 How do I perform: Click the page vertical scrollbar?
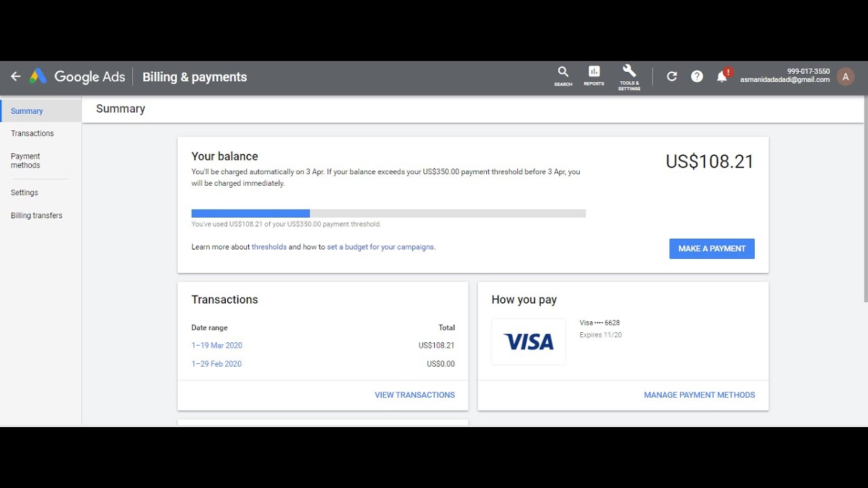(x=865, y=199)
